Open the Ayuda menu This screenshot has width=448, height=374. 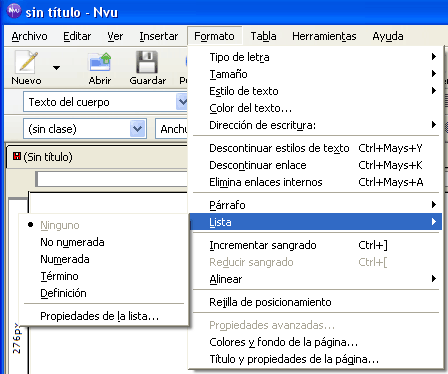coord(388,36)
